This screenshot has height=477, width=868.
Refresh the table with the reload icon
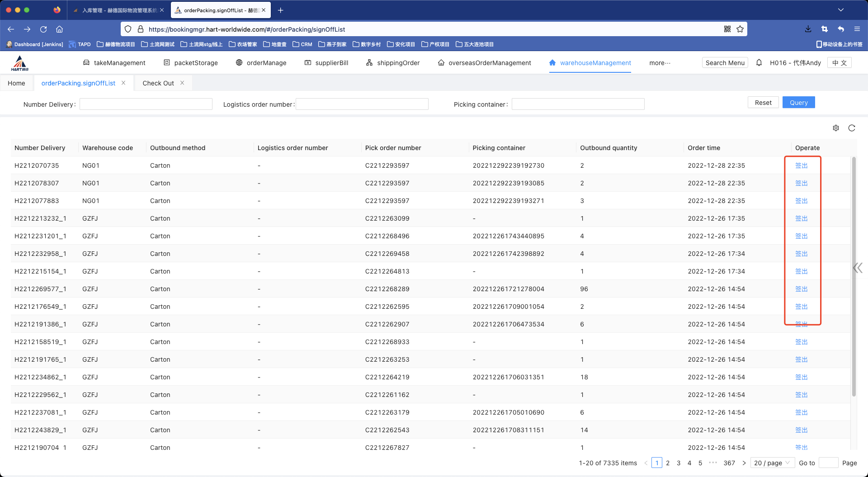[852, 128]
